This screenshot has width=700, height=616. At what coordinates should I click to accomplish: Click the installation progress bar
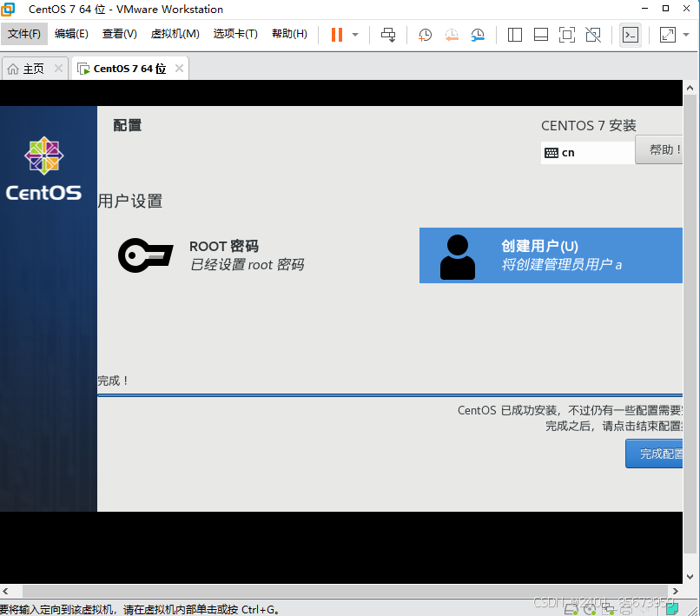pyautogui.click(x=390, y=395)
